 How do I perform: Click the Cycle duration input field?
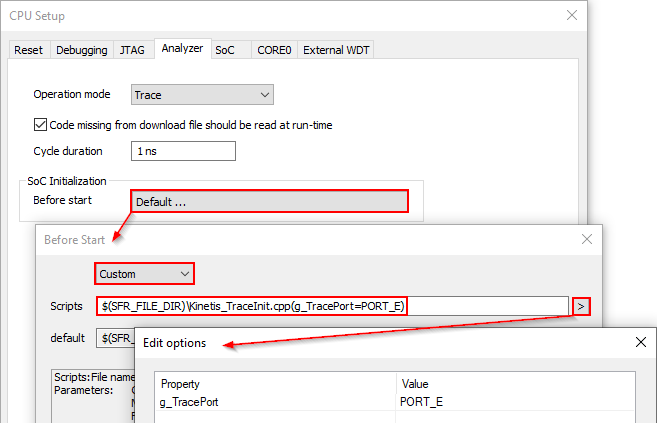[183, 151]
